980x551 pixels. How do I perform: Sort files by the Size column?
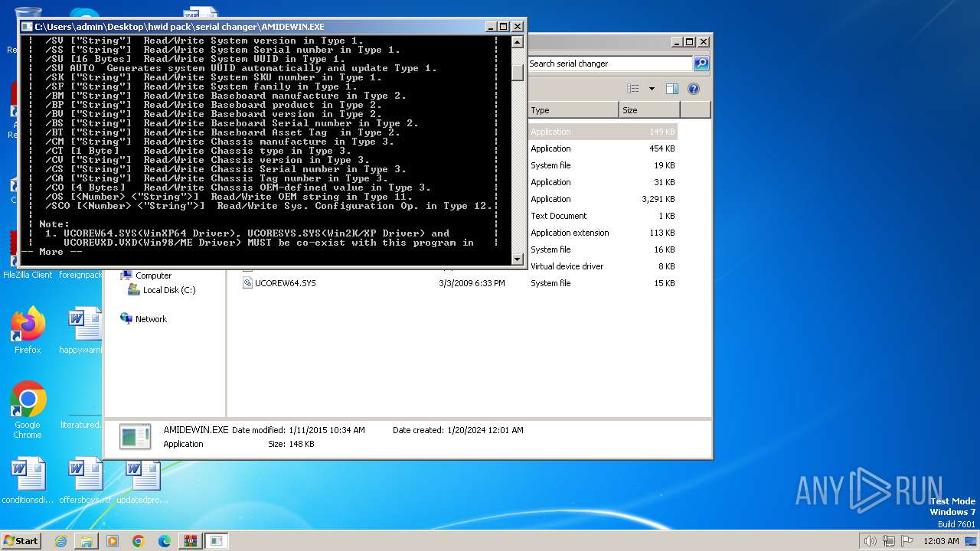(x=649, y=110)
